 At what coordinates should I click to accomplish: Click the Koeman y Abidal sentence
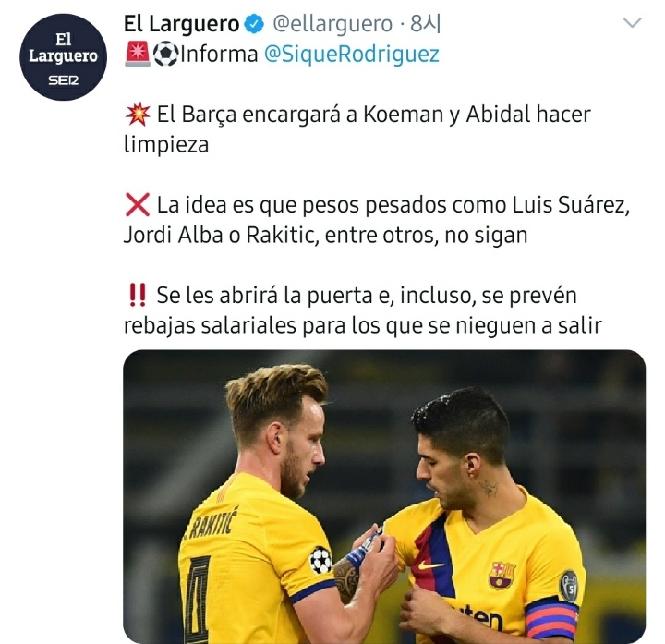[x=357, y=129]
